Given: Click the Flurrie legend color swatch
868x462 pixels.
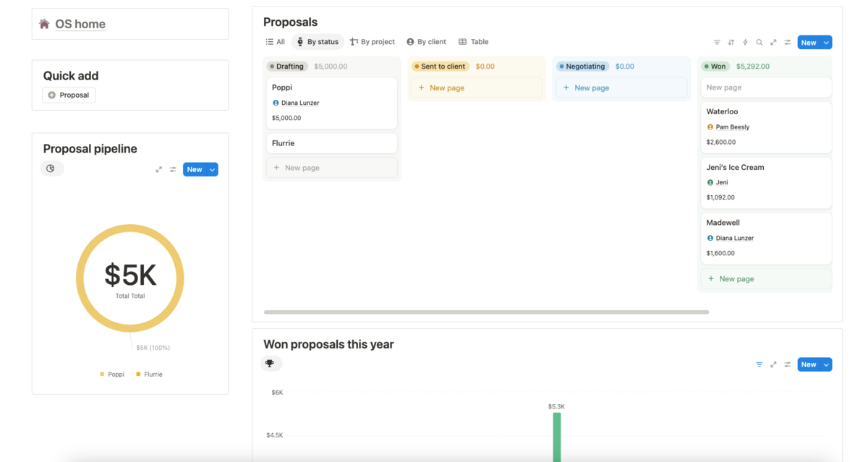Looking at the screenshot, I should (138, 375).
